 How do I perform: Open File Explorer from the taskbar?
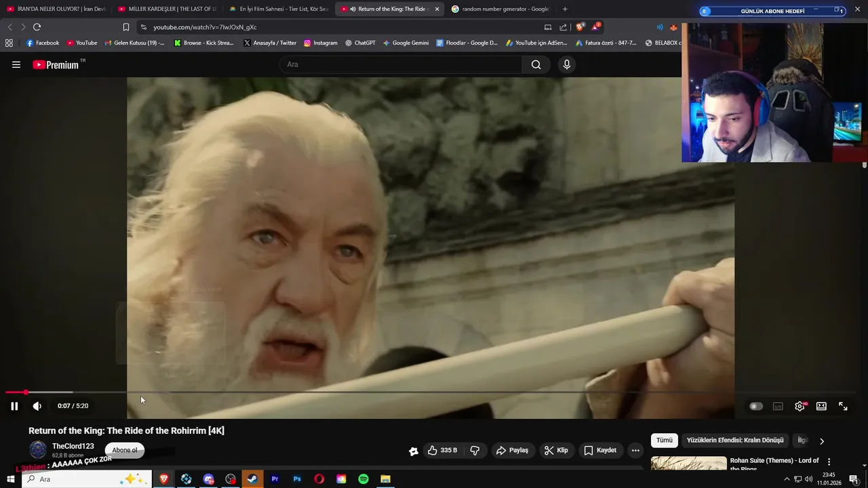click(385, 479)
